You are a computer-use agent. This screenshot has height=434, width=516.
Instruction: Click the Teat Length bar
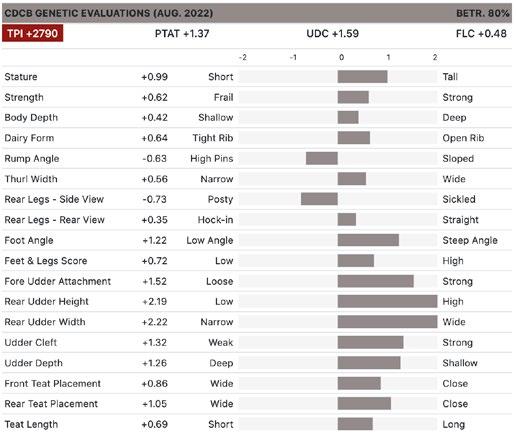pos(355,424)
